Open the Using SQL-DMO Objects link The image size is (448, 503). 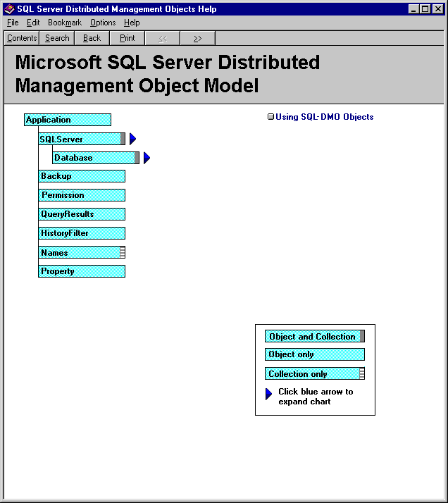coord(324,117)
